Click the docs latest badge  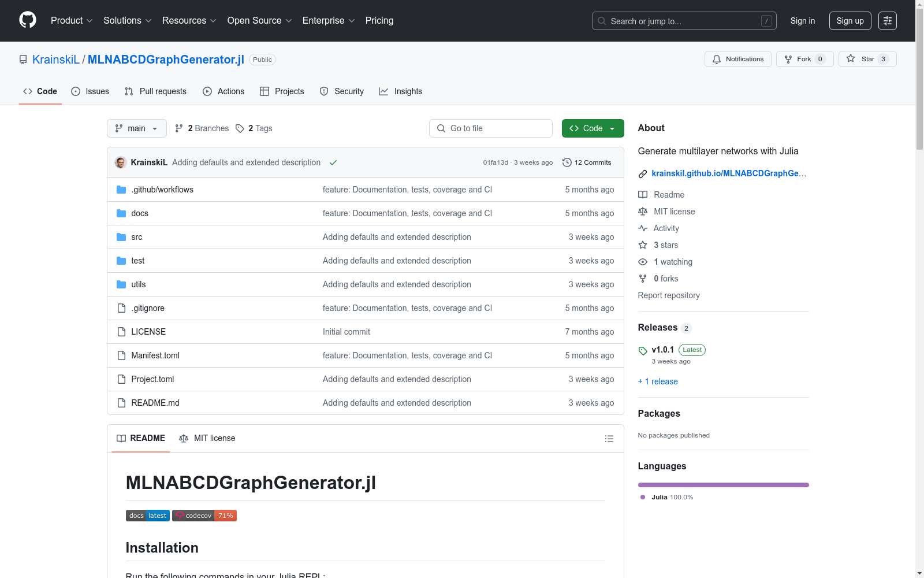[148, 516]
